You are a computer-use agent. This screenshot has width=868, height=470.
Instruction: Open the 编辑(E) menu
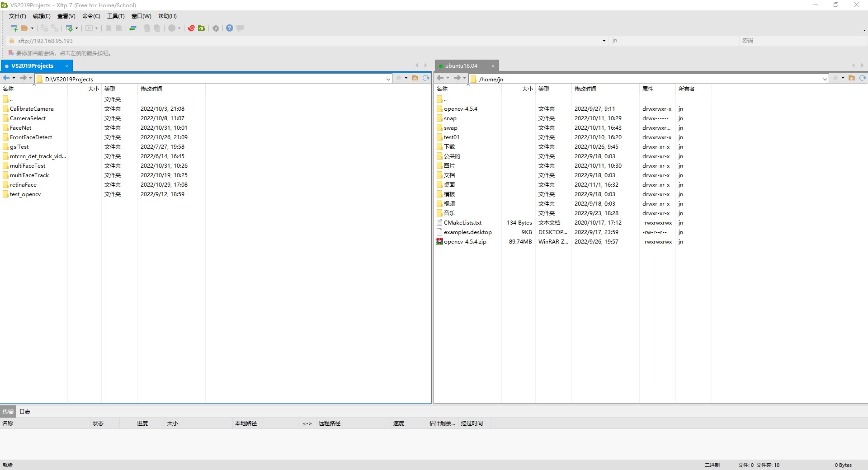click(x=42, y=16)
